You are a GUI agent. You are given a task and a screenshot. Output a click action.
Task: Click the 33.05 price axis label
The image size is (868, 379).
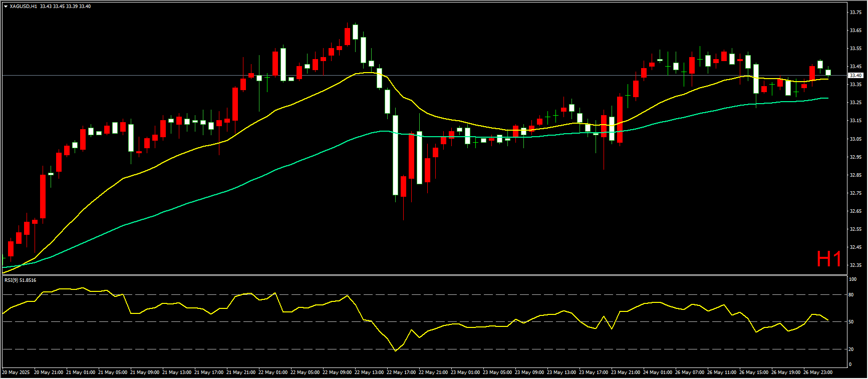(855, 139)
